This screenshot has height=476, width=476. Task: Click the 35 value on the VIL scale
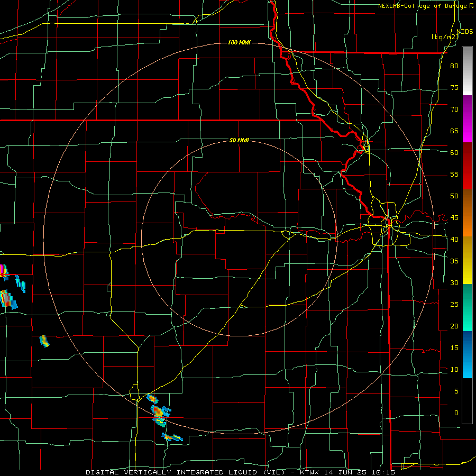(454, 261)
